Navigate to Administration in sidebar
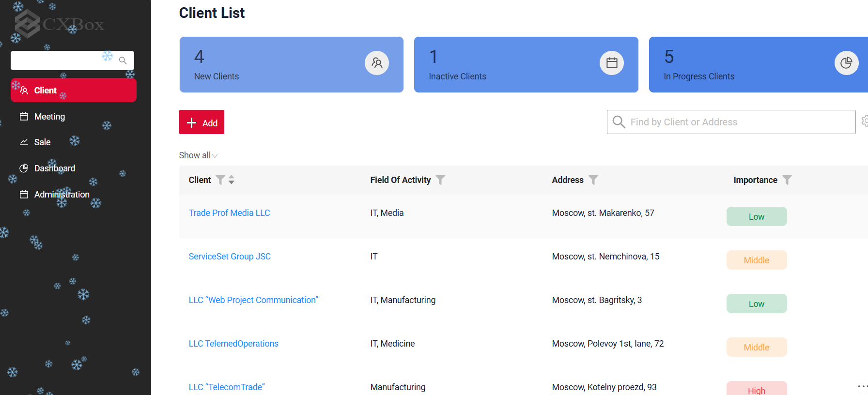The width and height of the screenshot is (868, 395). coord(62,195)
